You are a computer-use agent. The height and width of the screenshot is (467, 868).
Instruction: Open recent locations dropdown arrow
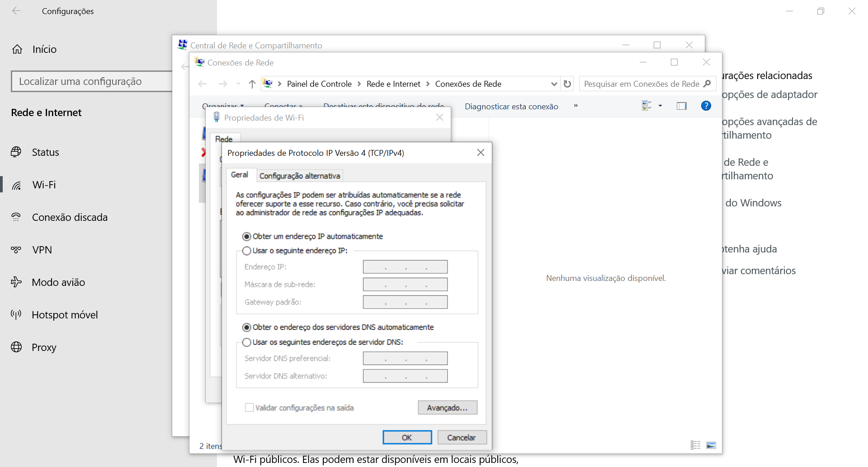238,84
